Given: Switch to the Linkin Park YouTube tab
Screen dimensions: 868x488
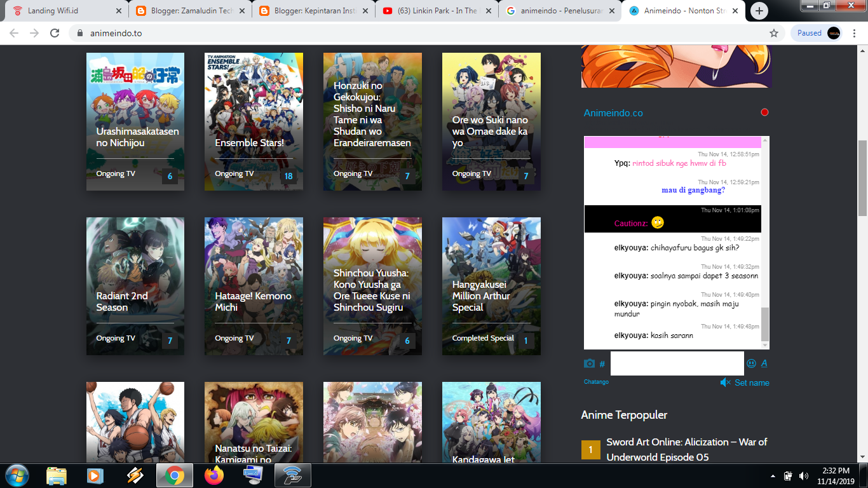Looking at the screenshot, I should 436,11.
